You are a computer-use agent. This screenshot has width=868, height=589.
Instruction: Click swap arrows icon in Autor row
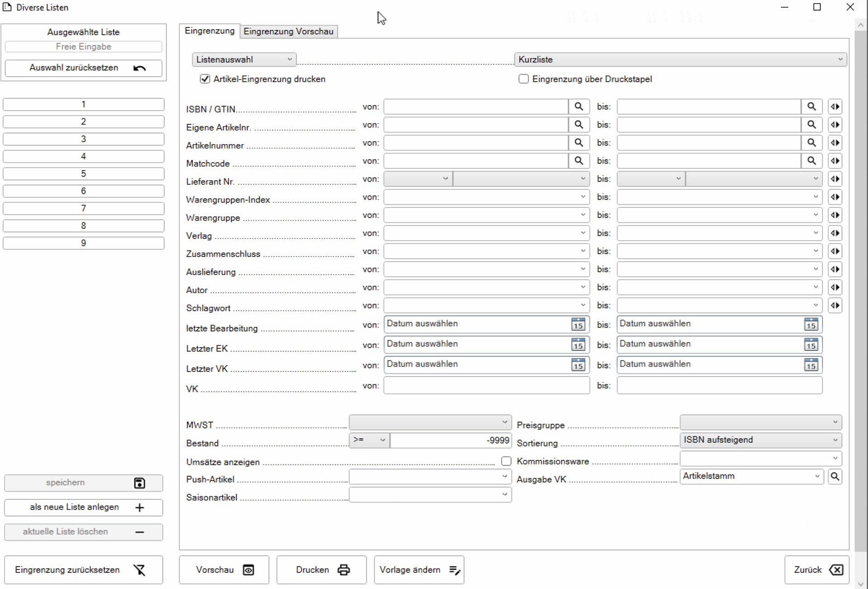point(835,287)
